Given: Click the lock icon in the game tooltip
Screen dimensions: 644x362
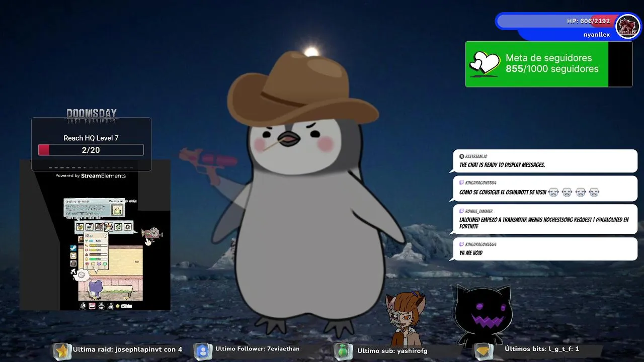Looking at the screenshot, I should pyautogui.click(x=117, y=210).
